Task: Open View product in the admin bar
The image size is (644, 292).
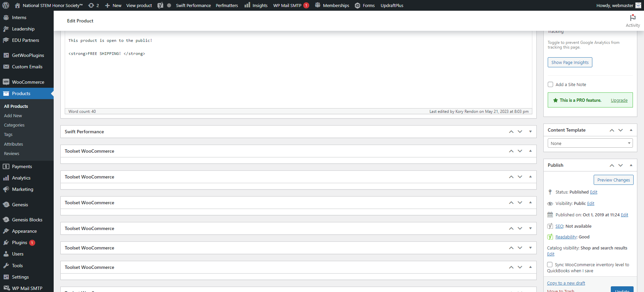Action: click(139, 5)
